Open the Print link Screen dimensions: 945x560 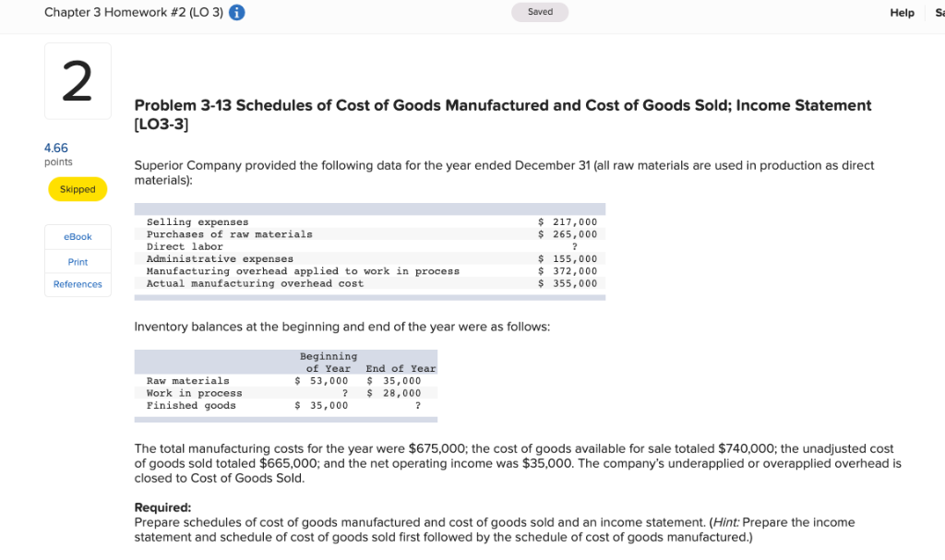(78, 262)
